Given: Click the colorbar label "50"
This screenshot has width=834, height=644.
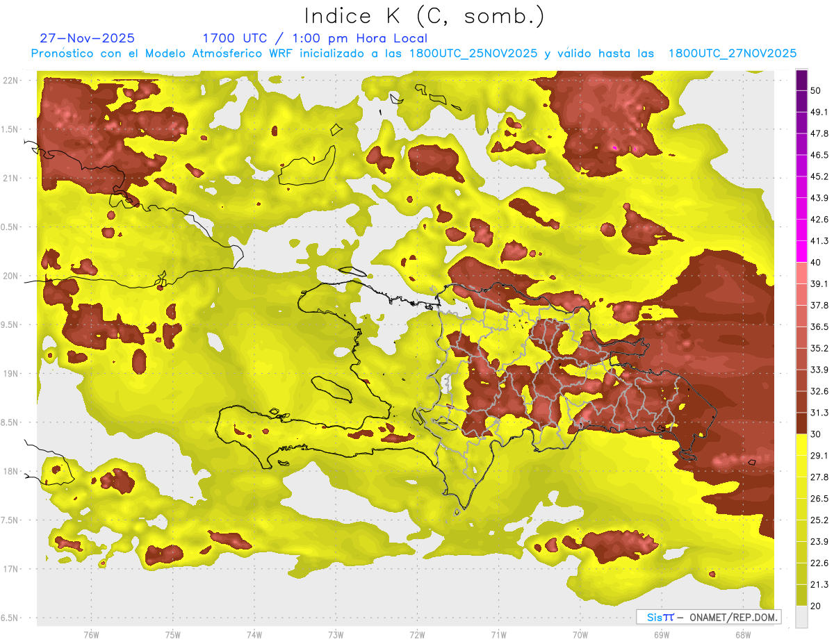Looking at the screenshot, I should [x=817, y=90].
